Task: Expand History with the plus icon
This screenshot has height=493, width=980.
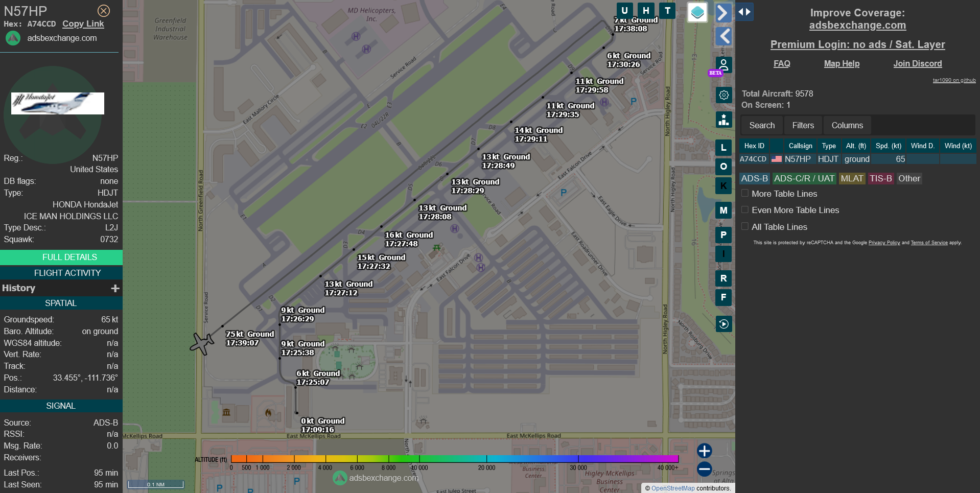Action: 115,289
